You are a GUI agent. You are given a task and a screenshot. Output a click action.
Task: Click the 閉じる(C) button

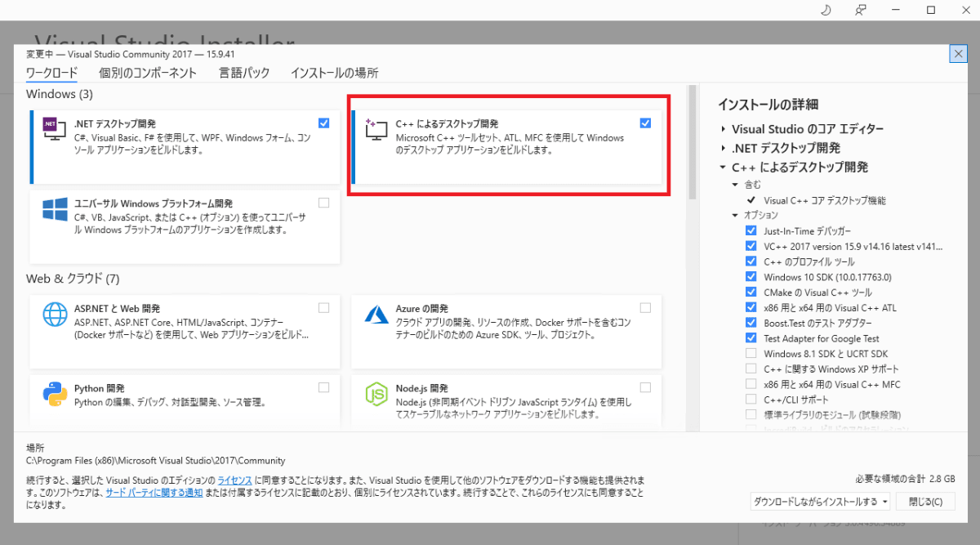(925, 501)
